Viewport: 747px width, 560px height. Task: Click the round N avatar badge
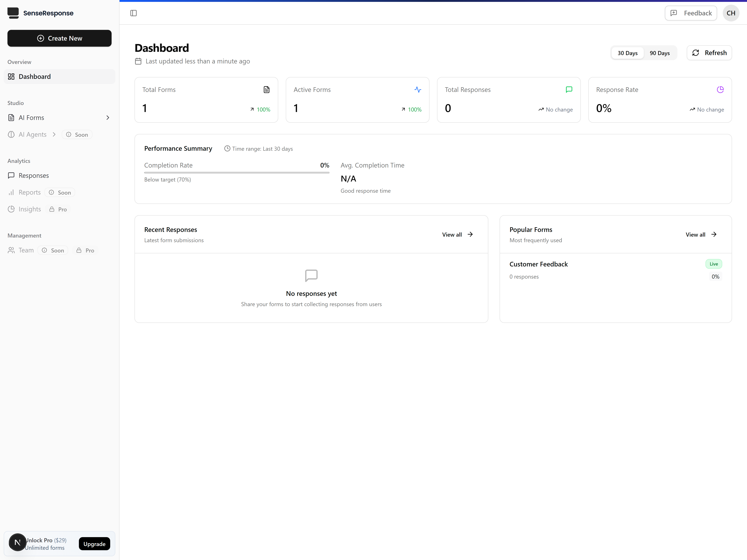coord(17,542)
